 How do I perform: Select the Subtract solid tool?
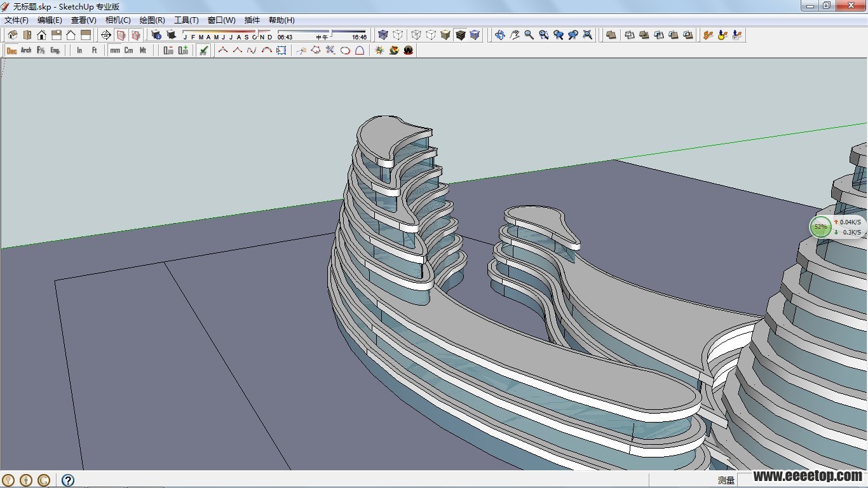659,35
